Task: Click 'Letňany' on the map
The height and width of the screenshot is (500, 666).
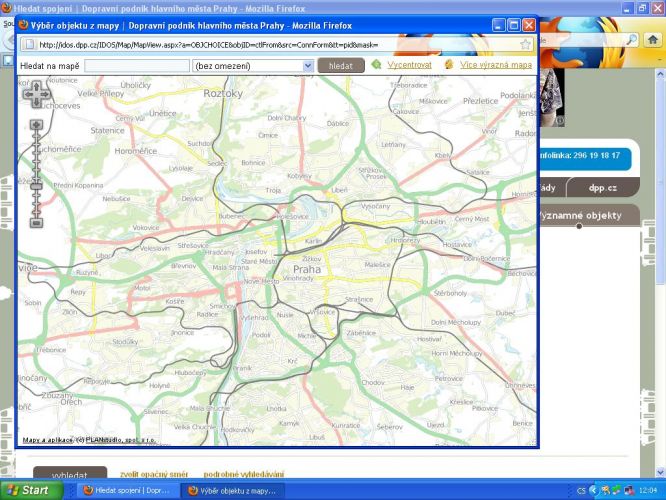Action: [x=393, y=144]
